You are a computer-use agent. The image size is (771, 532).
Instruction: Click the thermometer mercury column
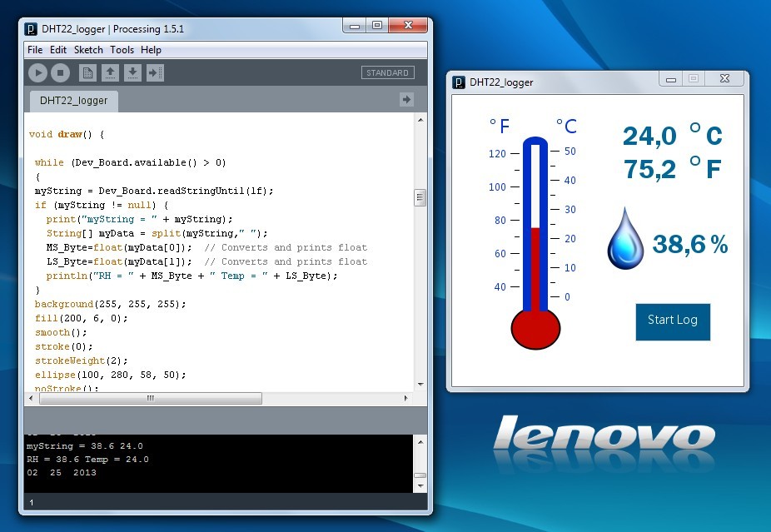pyautogui.click(x=535, y=268)
